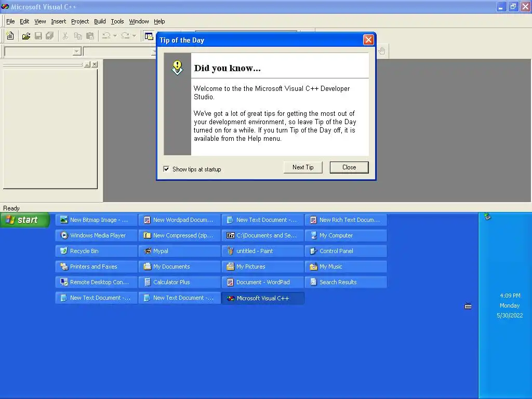The image size is (532, 399).
Task: Click the keyboard language bar icon
Action: pyautogui.click(x=468, y=306)
